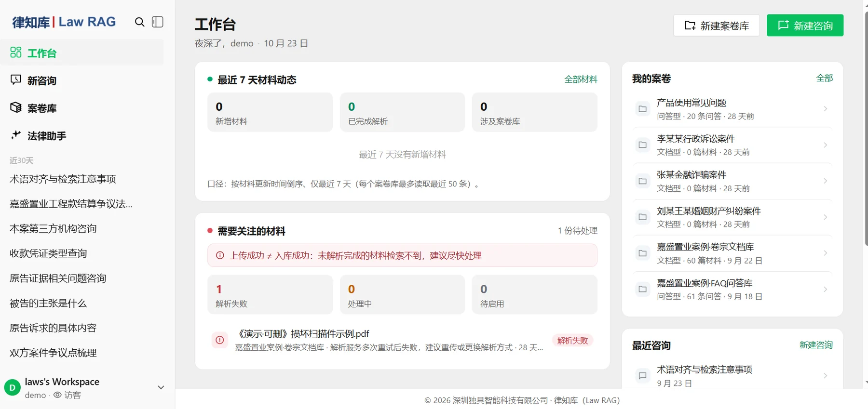Screen dimensions: 868x409
Task: Click the 新建案卷库 button
Action: [717, 26]
